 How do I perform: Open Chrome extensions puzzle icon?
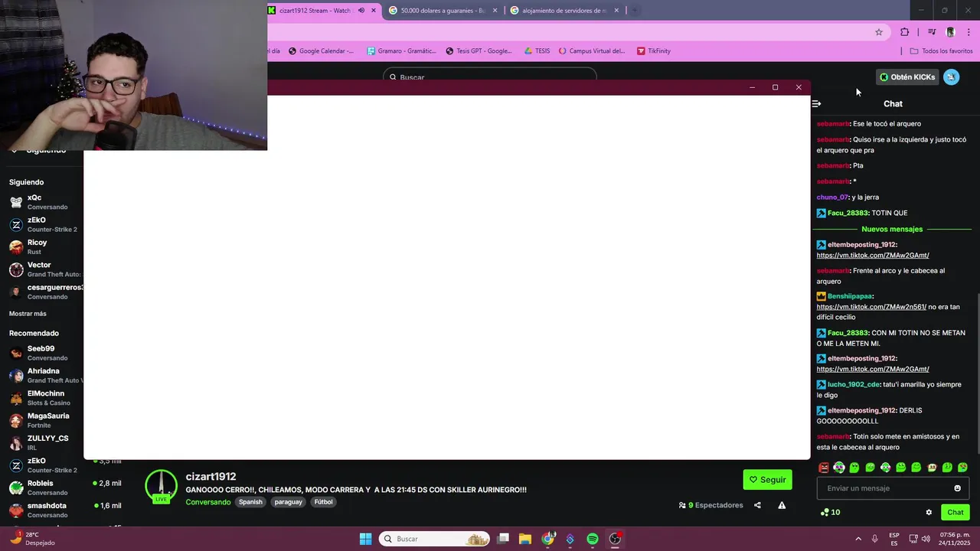pos(905,32)
